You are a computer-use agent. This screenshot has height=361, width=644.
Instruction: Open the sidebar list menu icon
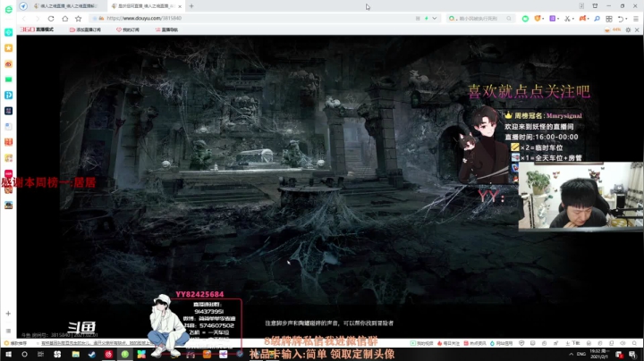point(8,331)
